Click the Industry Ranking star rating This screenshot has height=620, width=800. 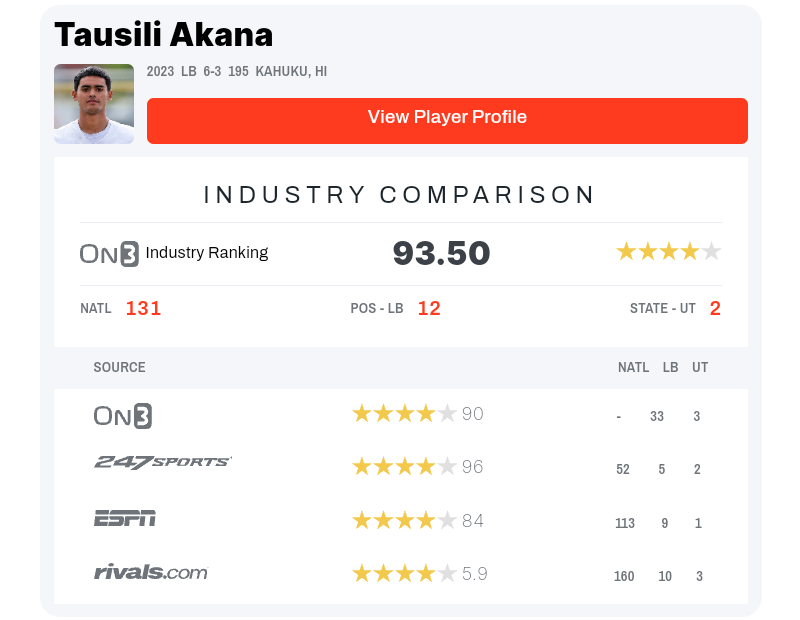(x=668, y=252)
